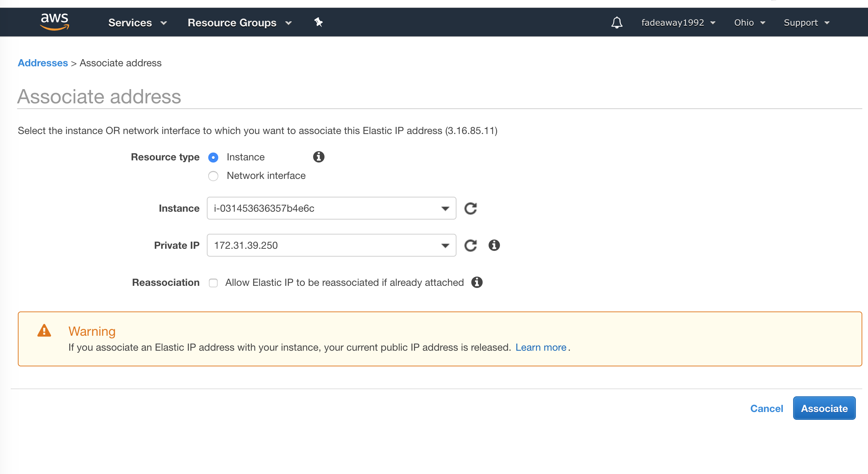Select the Instance resource type radio
This screenshot has width=868, height=474.
(x=213, y=157)
